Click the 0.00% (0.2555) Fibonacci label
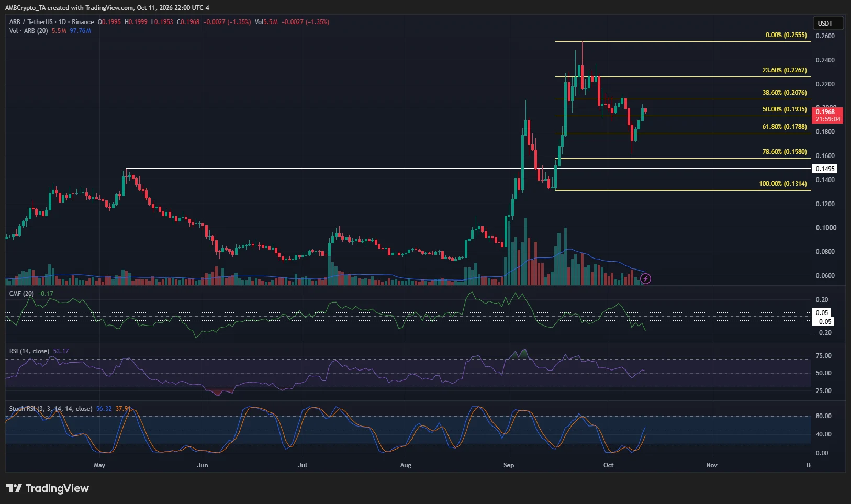 point(786,35)
